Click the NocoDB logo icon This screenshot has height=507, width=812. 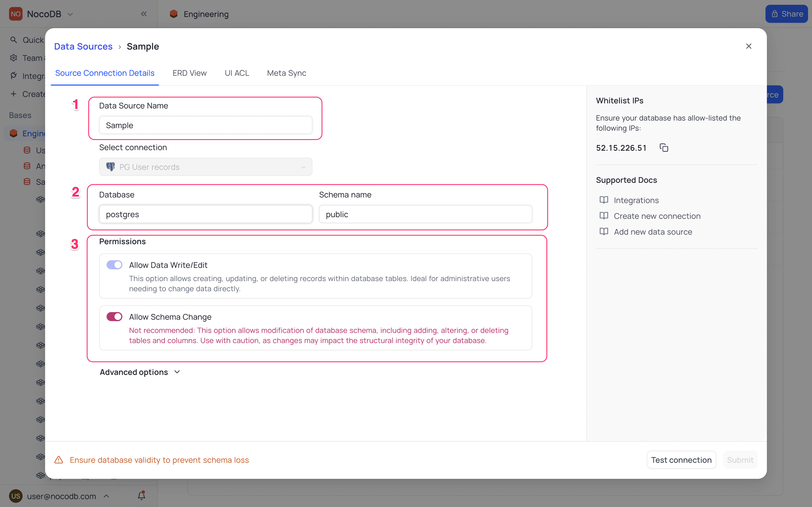click(x=16, y=14)
